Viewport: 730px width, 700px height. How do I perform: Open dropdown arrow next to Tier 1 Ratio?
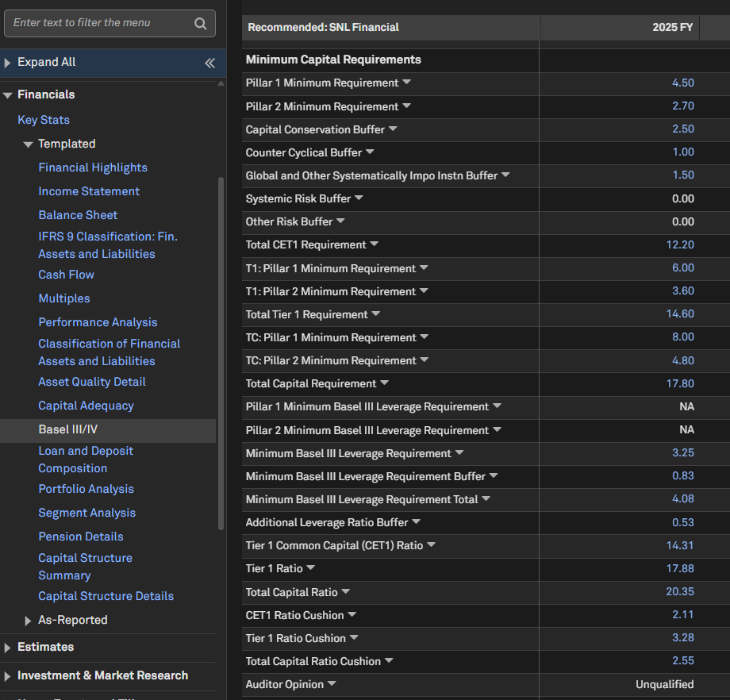[x=310, y=568]
